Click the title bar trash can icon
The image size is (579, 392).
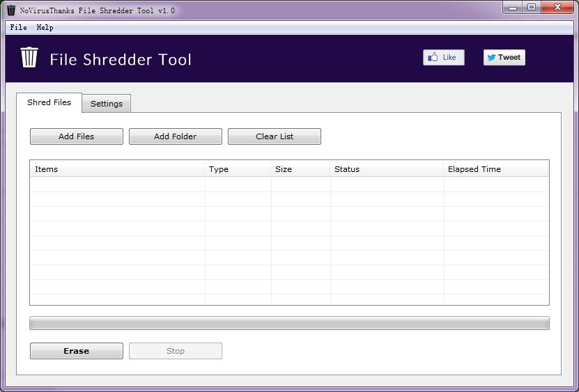tap(11, 10)
